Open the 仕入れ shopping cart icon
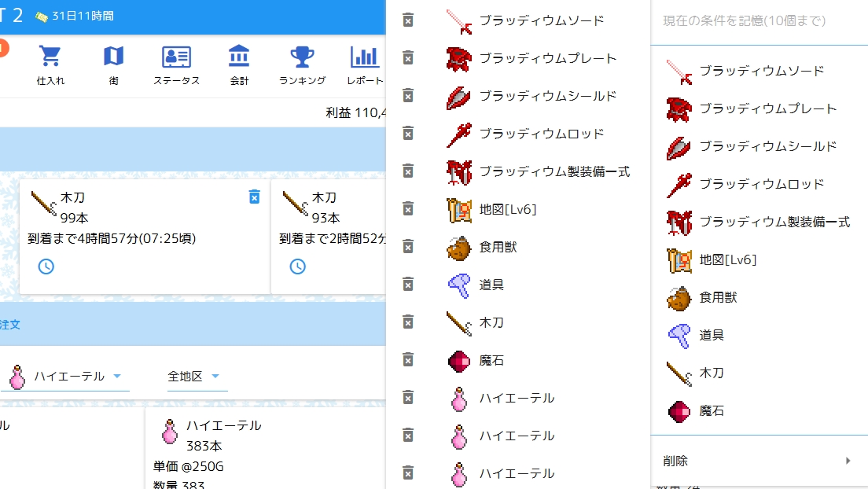Viewport: 868px width, 489px height. click(x=50, y=57)
